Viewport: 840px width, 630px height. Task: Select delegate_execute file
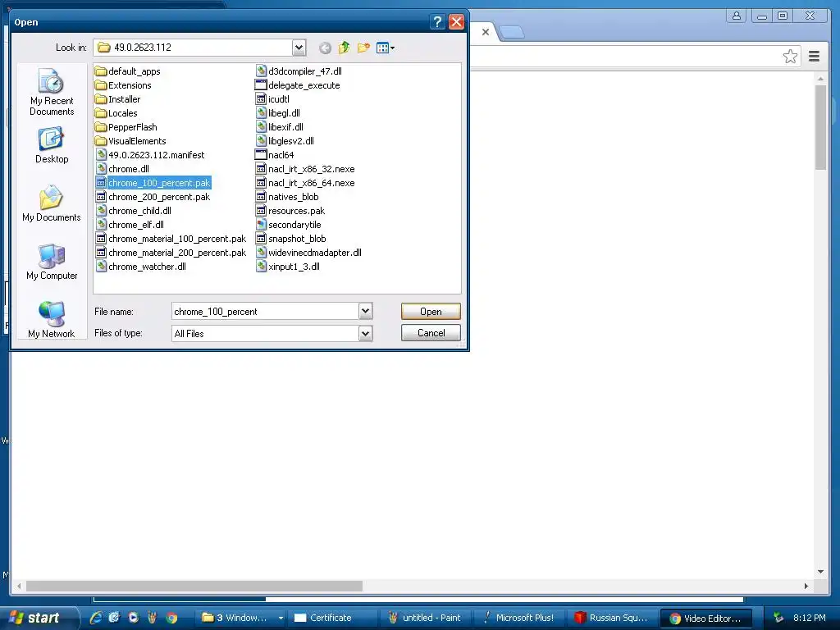point(298,85)
